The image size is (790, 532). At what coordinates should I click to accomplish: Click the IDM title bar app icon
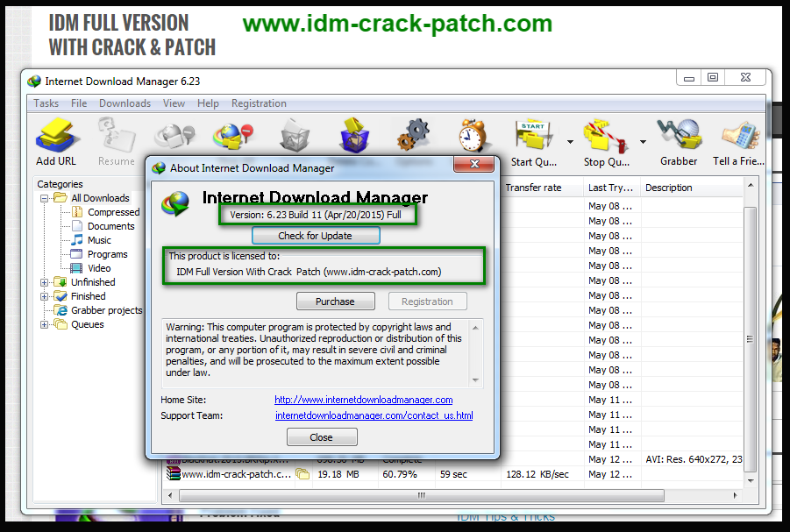[34, 82]
